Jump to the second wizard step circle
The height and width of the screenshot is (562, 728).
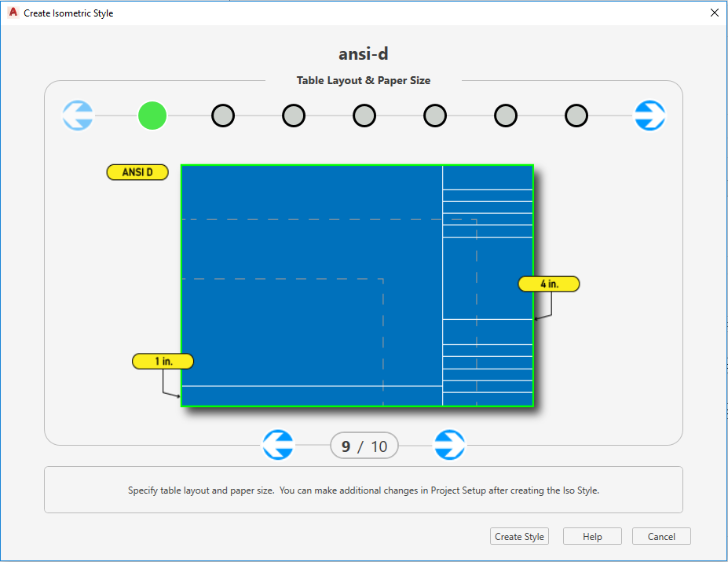click(x=223, y=116)
